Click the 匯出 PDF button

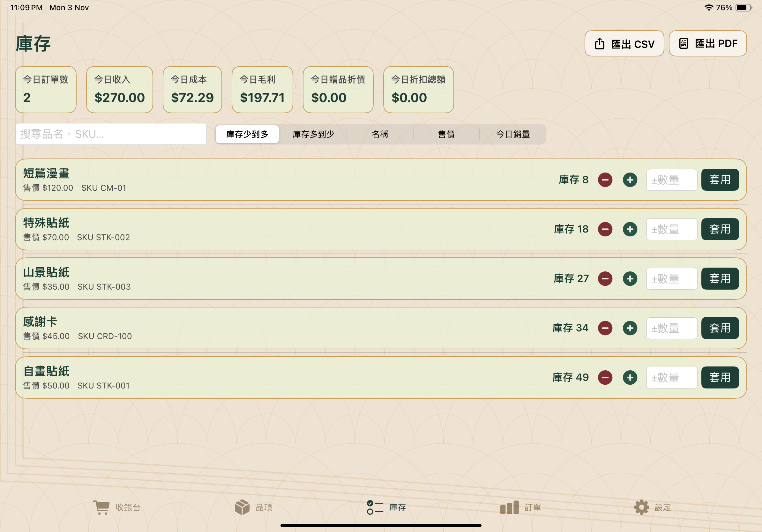pyautogui.click(x=707, y=44)
